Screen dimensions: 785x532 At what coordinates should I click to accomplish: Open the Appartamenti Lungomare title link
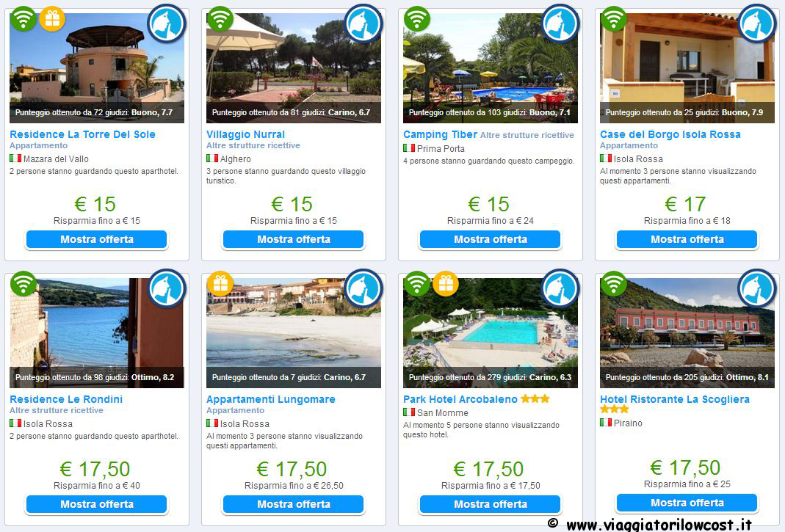coord(271,399)
